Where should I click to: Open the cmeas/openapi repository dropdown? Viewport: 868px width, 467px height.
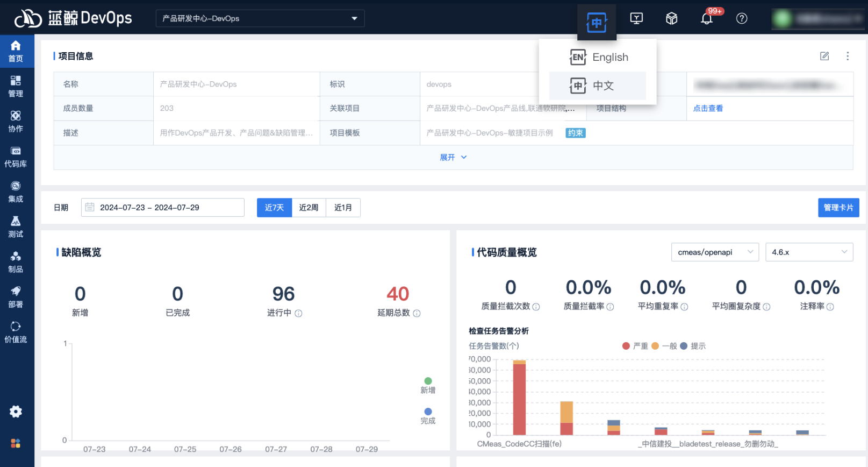715,252
